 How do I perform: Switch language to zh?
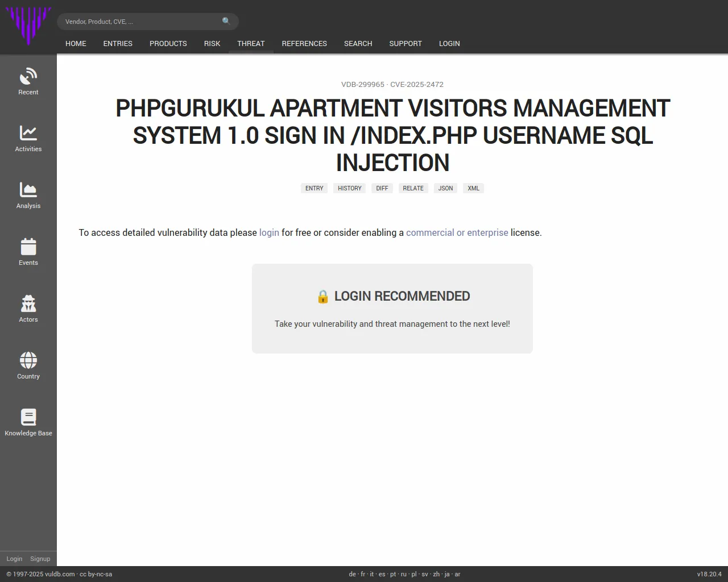(x=436, y=574)
